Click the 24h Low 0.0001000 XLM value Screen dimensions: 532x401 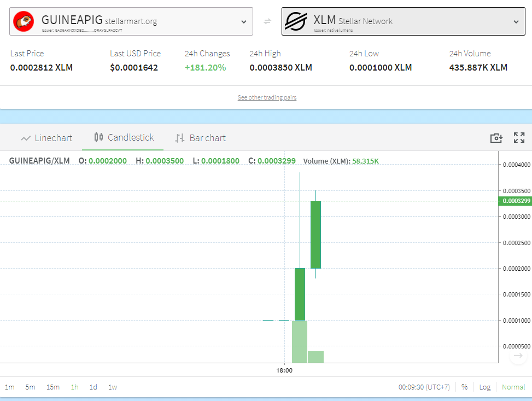381,68
